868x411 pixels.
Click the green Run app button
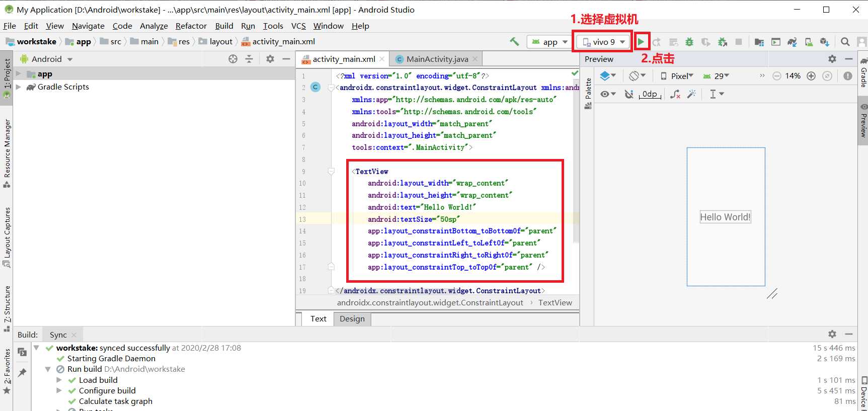(641, 42)
